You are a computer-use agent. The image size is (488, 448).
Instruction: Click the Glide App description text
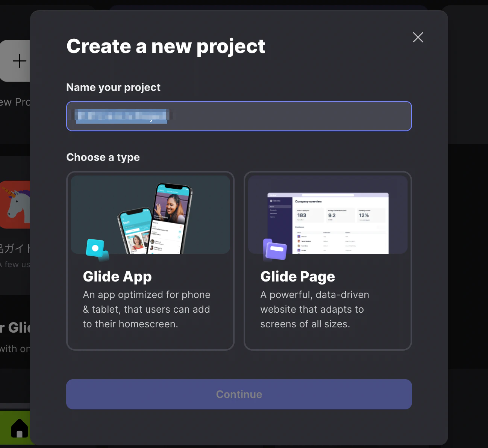147,309
